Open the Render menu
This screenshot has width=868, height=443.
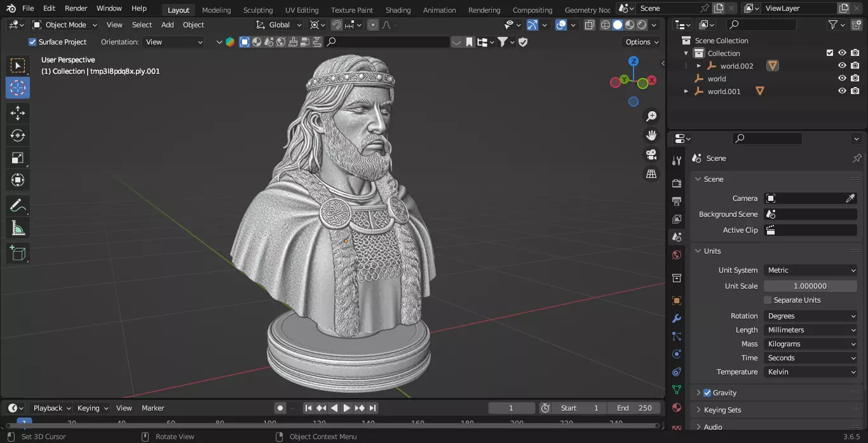(x=76, y=8)
